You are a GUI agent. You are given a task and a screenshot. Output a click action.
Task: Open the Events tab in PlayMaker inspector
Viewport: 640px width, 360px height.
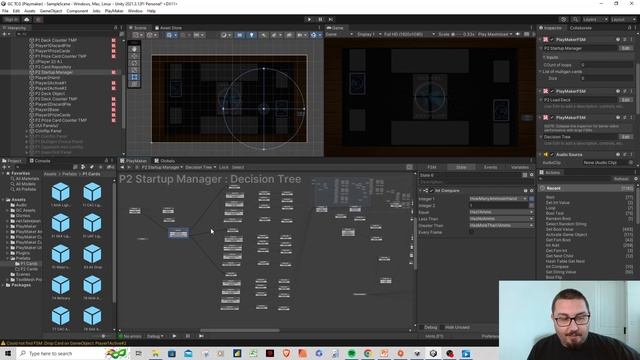(490, 167)
